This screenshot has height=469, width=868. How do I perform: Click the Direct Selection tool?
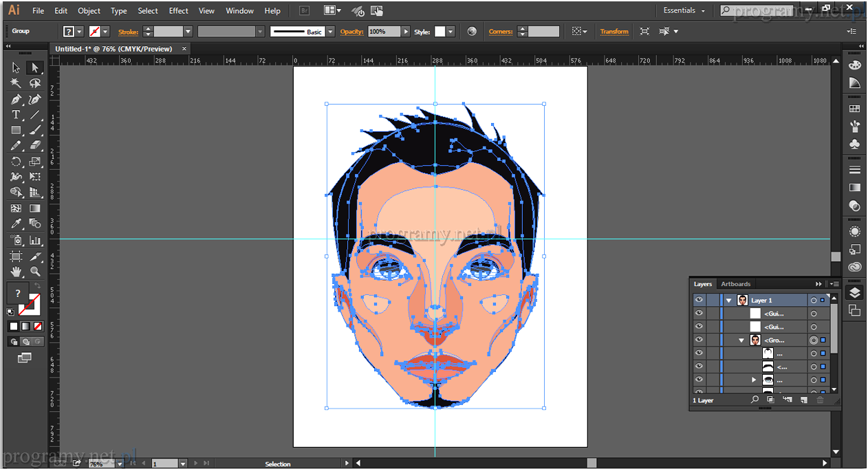click(x=35, y=67)
